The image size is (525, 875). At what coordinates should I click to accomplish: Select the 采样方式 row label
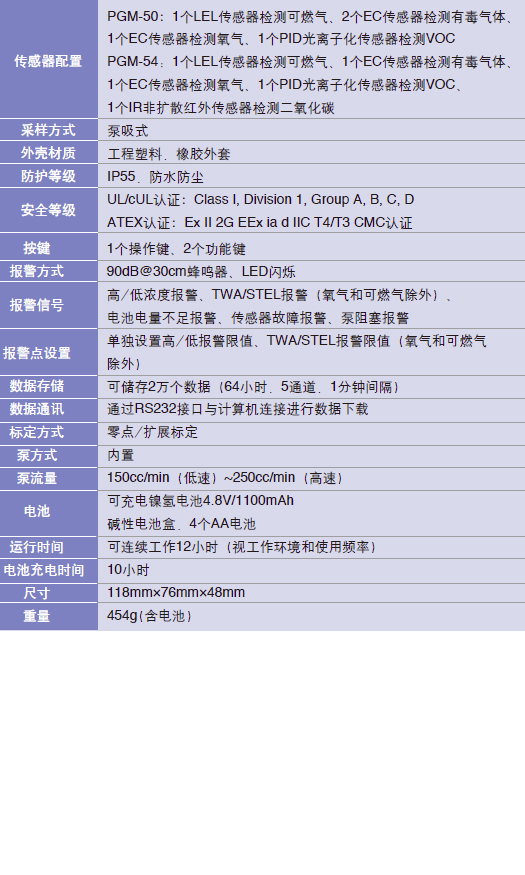click(x=49, y=129)
